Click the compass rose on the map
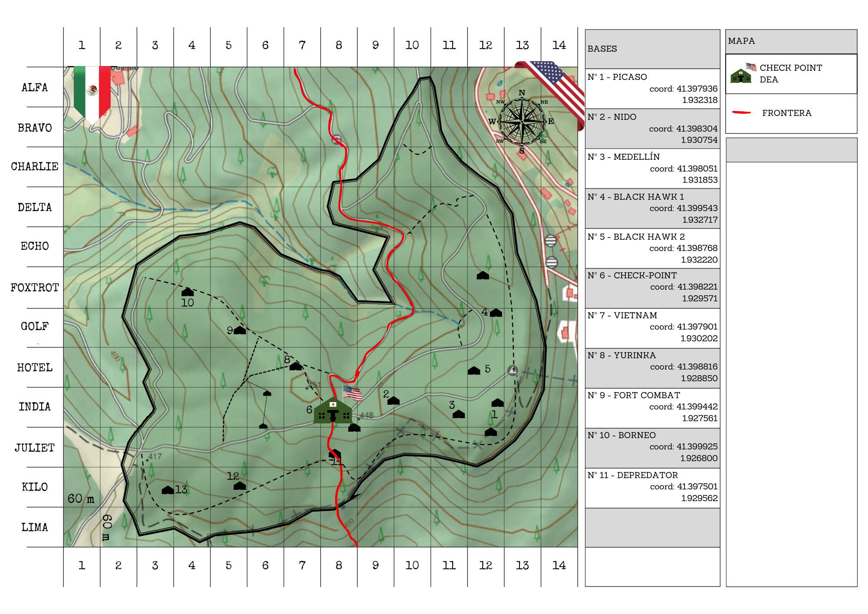The width and height of the screenshot is (868, 614). (x=522, y=122)
